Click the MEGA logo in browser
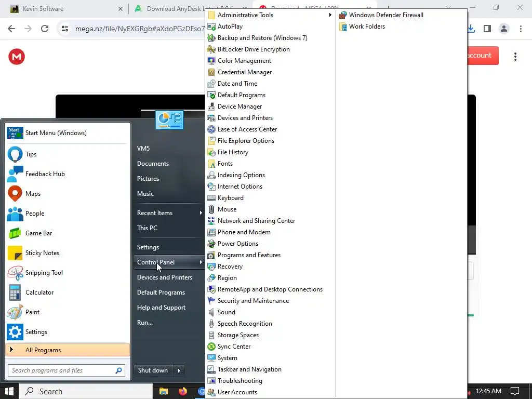This screenshot has height=399, width=532. click(x=17, y=57)
